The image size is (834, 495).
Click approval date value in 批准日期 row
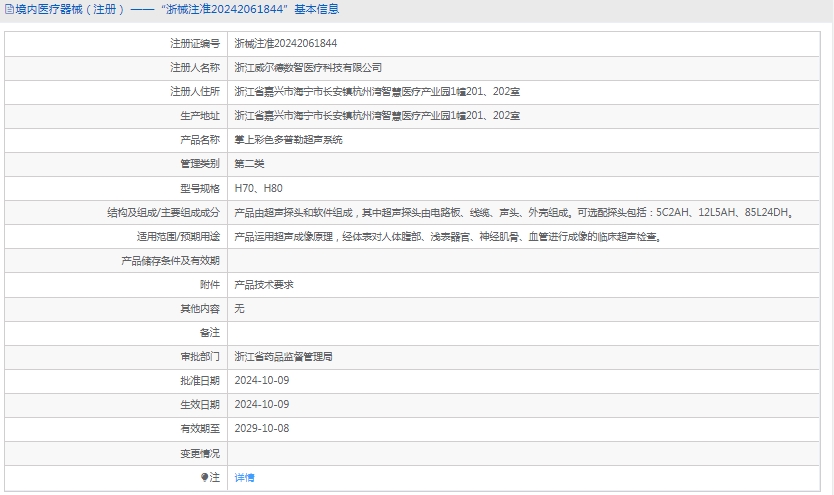click(261, 380)
